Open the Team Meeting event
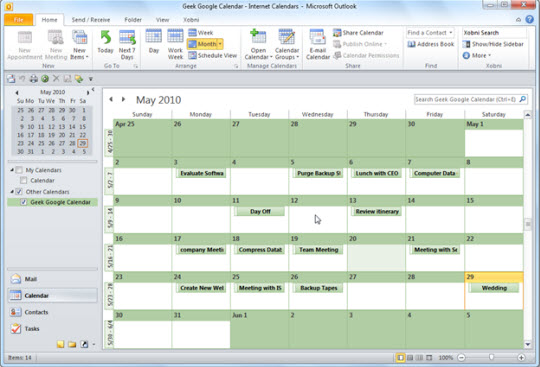Screen dimensions: 540x367 [x=319, y=250]
